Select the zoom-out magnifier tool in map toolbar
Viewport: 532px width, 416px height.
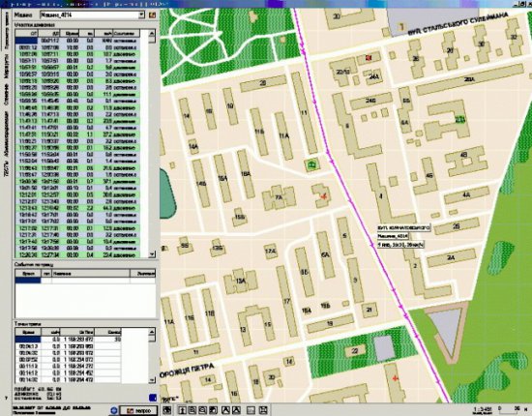click(x=202, y=410)
